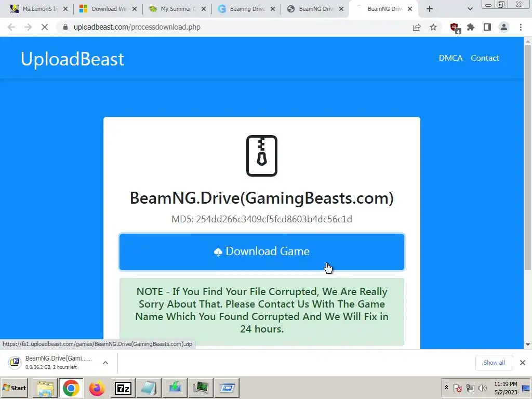
Task: Open Firefox from the taskbar
Action: click(97, 388)
